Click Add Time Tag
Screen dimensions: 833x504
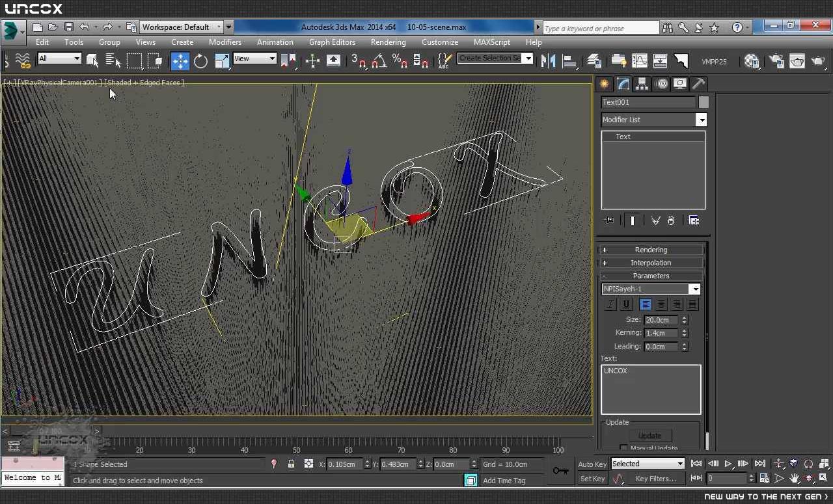(x=504, y=481)
